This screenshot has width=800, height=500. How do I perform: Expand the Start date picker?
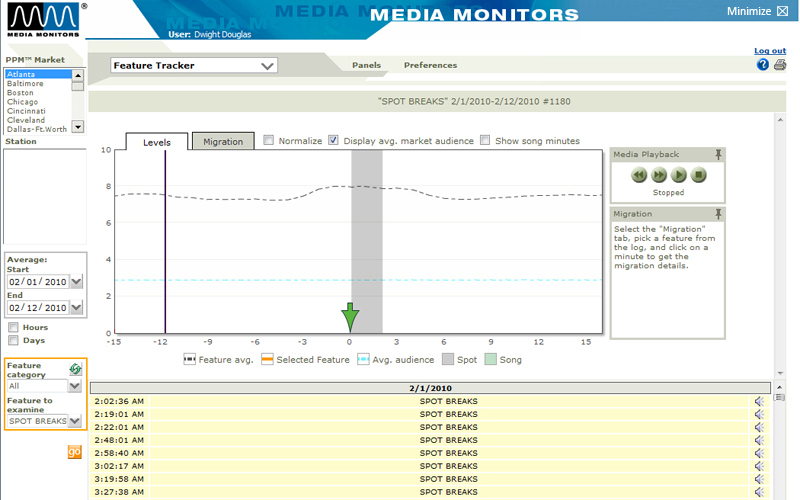pos(75,282)
